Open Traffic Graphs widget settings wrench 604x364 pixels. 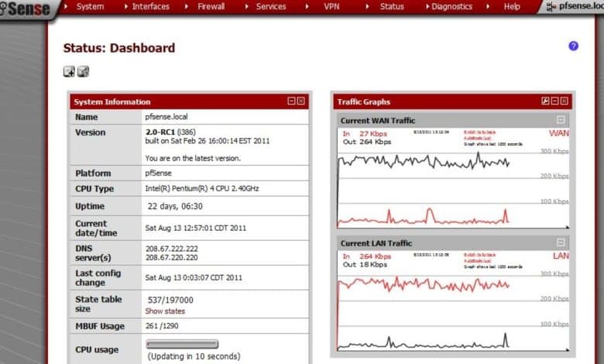[545, 101]
